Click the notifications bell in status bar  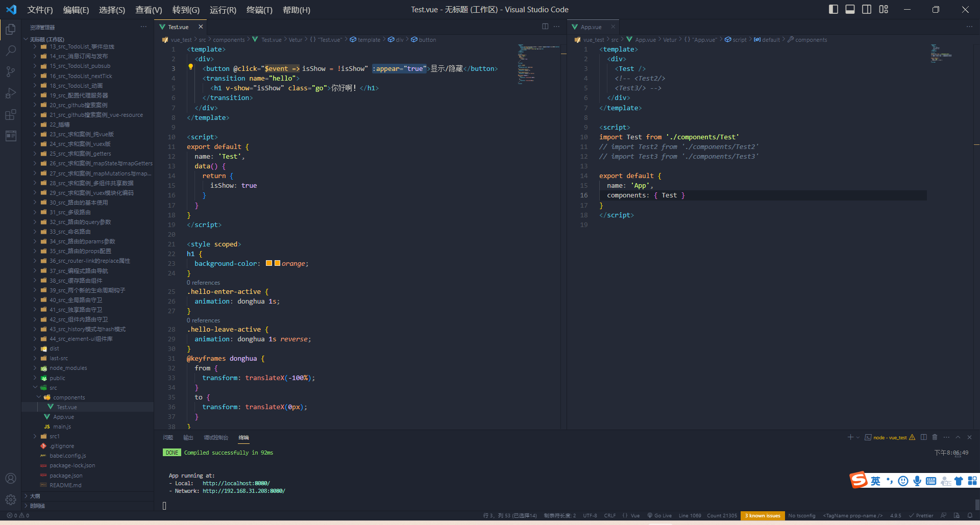[x=970, y=515]
